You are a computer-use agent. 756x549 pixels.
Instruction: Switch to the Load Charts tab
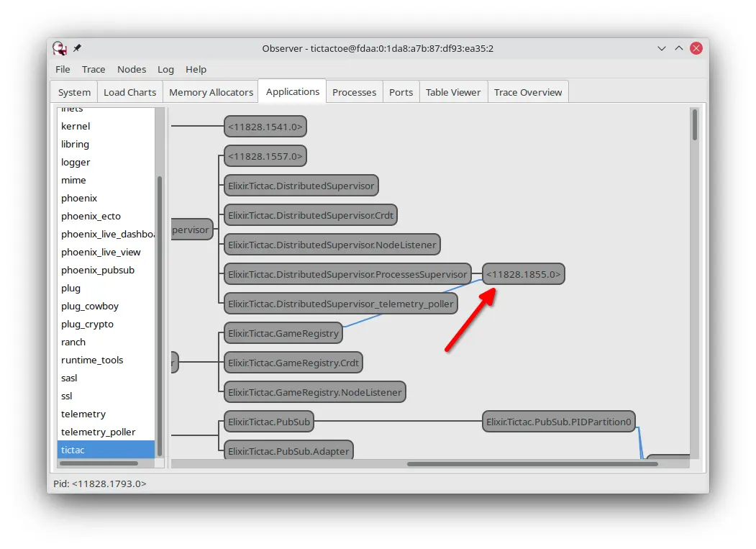pyautogui.click(x=129, y=92)
